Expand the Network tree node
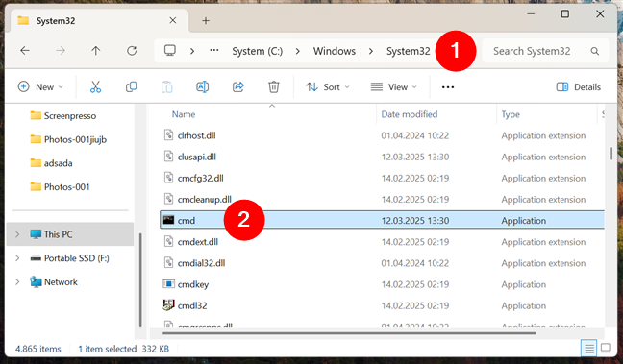This screenshot has height=364, width=623. point(17,281)
